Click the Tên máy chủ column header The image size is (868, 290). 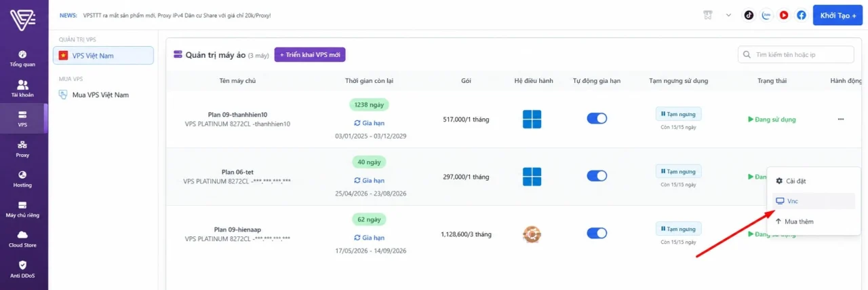coord(237,80)
